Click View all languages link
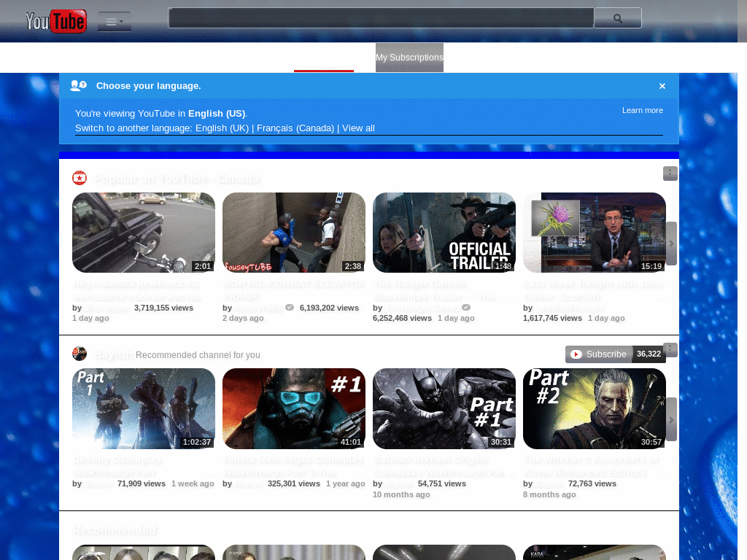The width and height of the screenshot is (747, 560). (x=358, y=128)
